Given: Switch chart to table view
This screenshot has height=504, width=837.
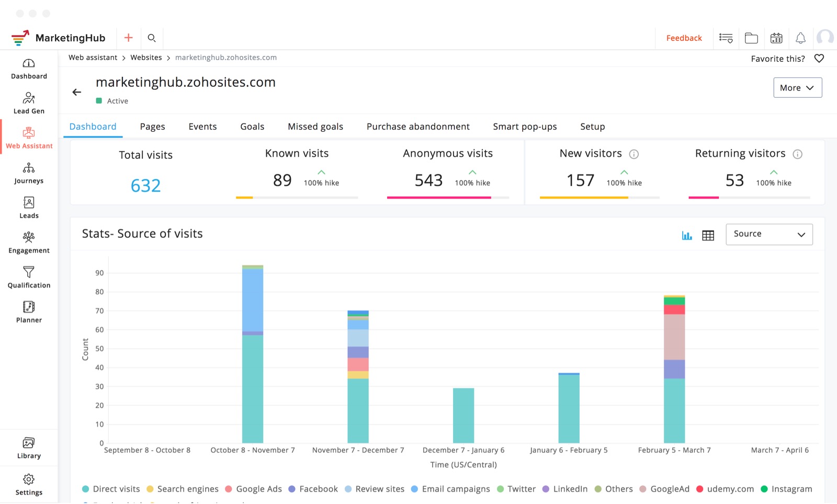Looking at the screenshot, I should tap(708, 235).
